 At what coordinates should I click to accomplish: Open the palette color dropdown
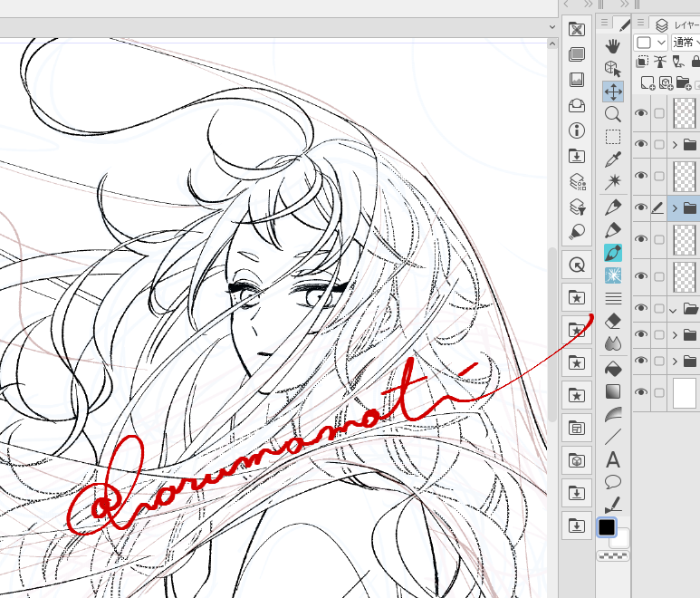pyautogui.click(x=651, y=43)
